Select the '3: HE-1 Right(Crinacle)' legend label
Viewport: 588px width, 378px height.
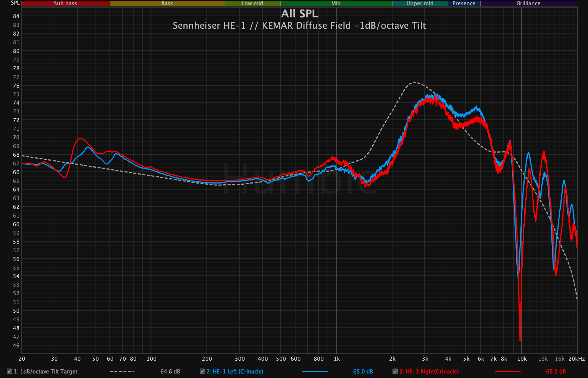[429, 372]
